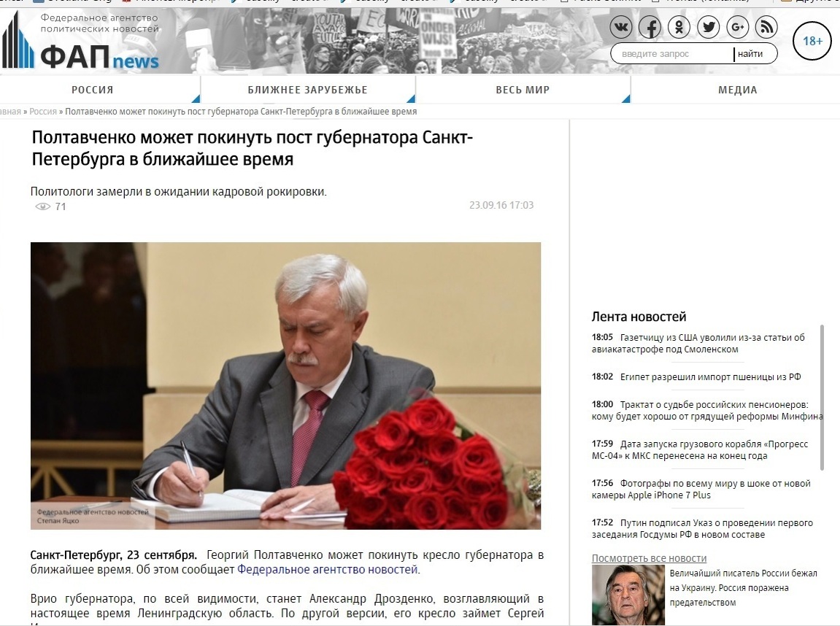840x626 pixels.
Task: Click the article date 23.09.16 17:03
Action: click(501, 205)
